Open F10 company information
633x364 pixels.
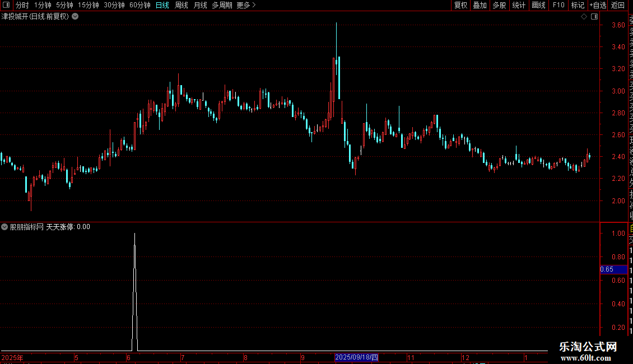point(558,5)
